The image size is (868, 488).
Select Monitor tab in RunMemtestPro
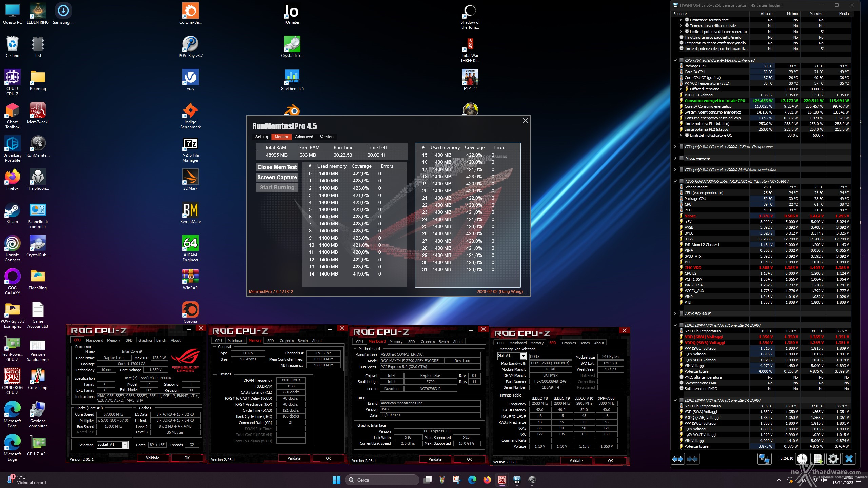pos(281,137)
